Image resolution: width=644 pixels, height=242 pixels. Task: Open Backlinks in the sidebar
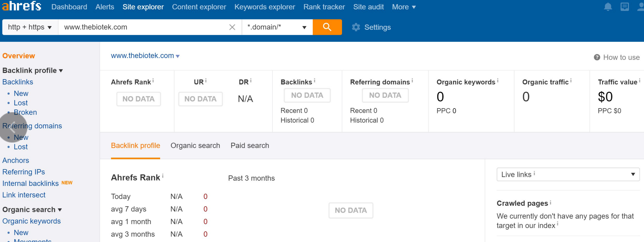pos(18,82)
